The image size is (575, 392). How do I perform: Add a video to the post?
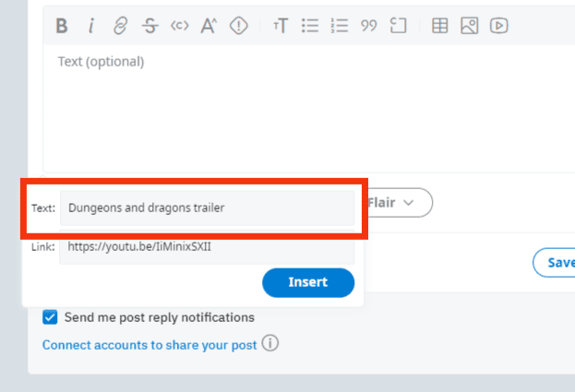point(499,26)
